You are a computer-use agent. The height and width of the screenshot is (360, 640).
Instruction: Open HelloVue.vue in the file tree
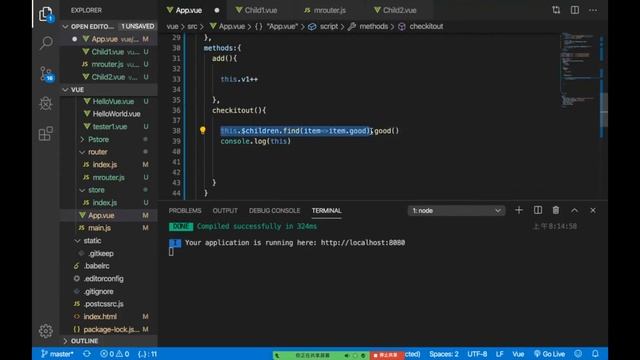pyautogui.click(x=113, y=101)
